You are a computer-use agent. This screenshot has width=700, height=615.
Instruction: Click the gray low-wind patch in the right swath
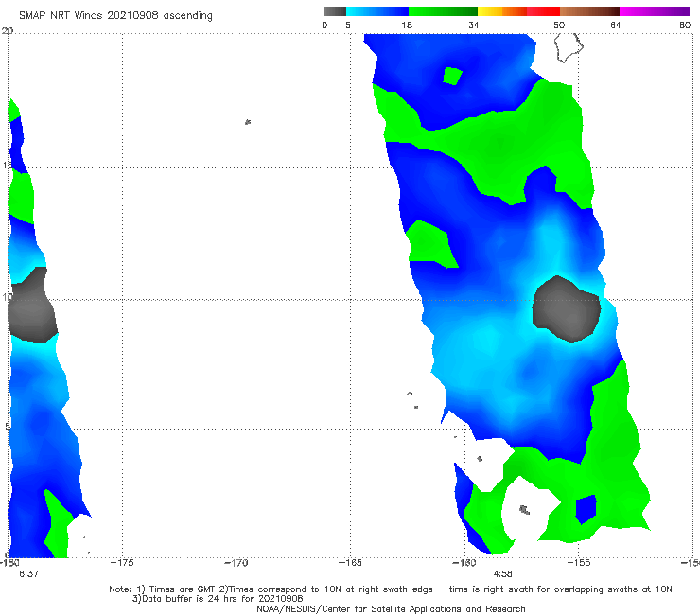click(566, 309)
